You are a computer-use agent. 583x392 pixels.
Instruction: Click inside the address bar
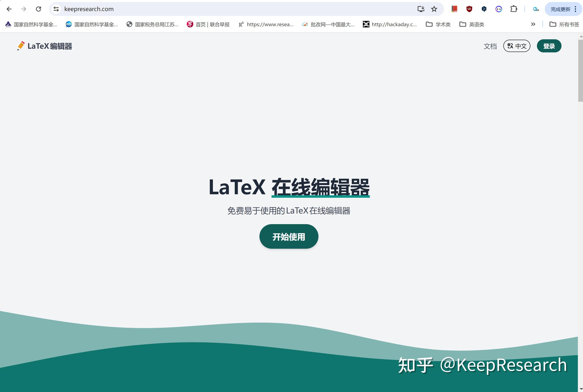coord(175,9)
